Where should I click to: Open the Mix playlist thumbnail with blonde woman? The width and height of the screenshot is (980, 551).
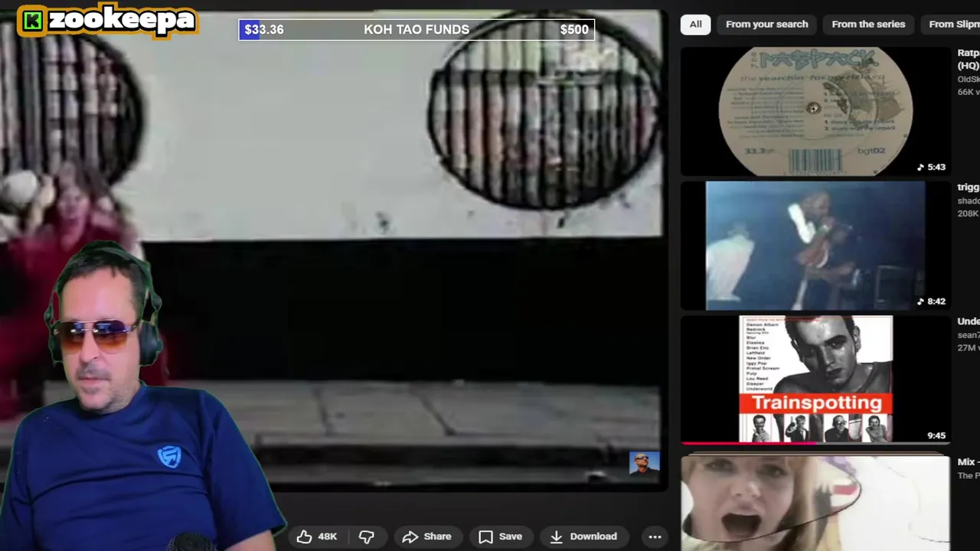point(815,502)
